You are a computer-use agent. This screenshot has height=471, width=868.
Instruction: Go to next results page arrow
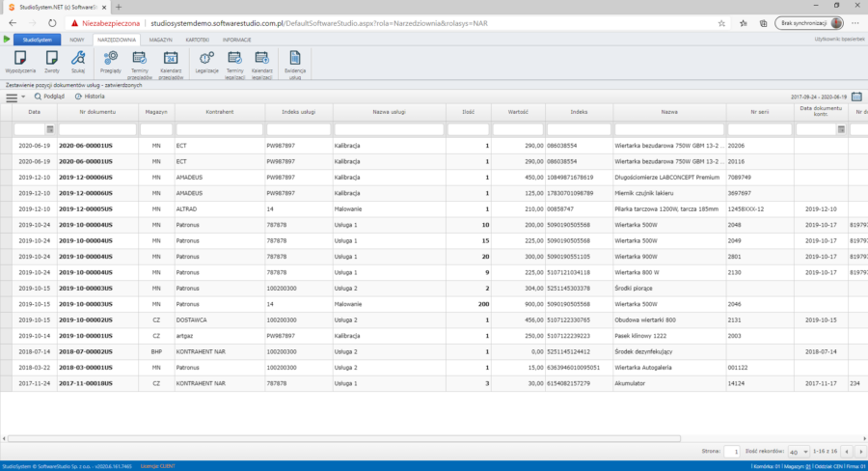point(860,452)
